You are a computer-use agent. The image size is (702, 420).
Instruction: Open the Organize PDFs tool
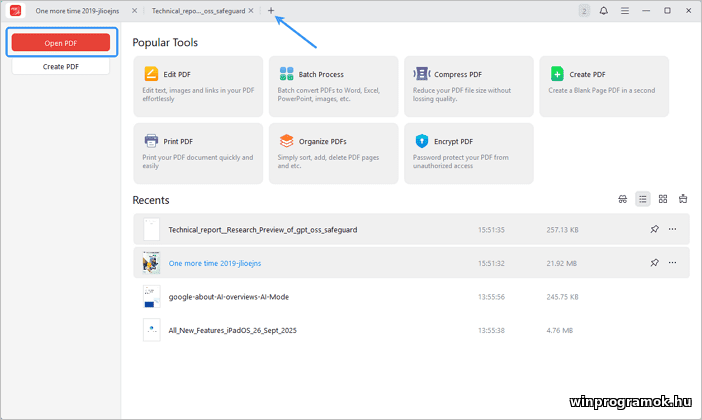287,141
